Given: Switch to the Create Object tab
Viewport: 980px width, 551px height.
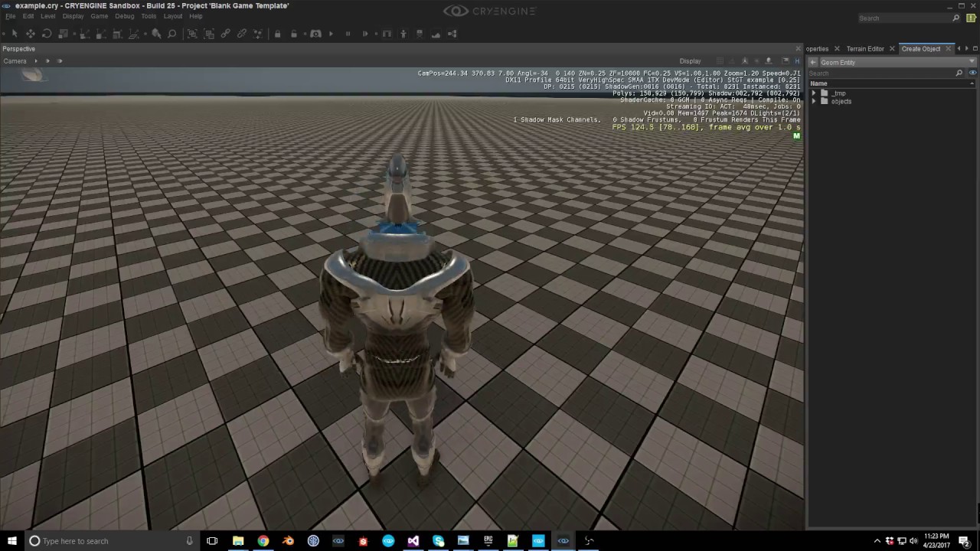Looking at the screenshot, I should coord(921,49).
